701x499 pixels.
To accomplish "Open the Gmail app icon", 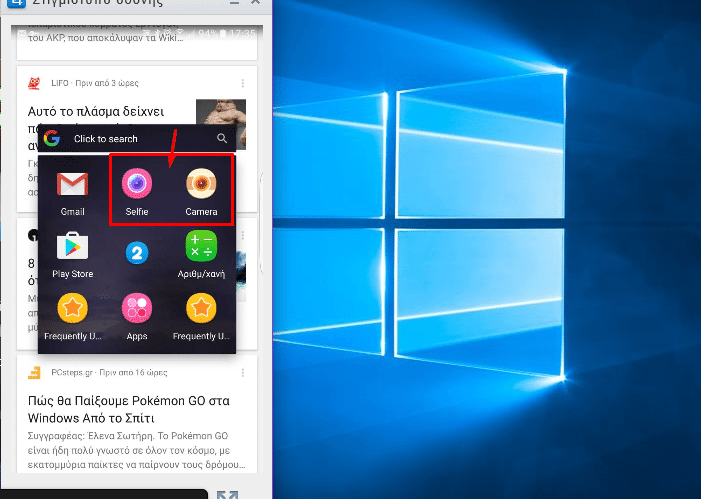I will [x=72, y=184].
